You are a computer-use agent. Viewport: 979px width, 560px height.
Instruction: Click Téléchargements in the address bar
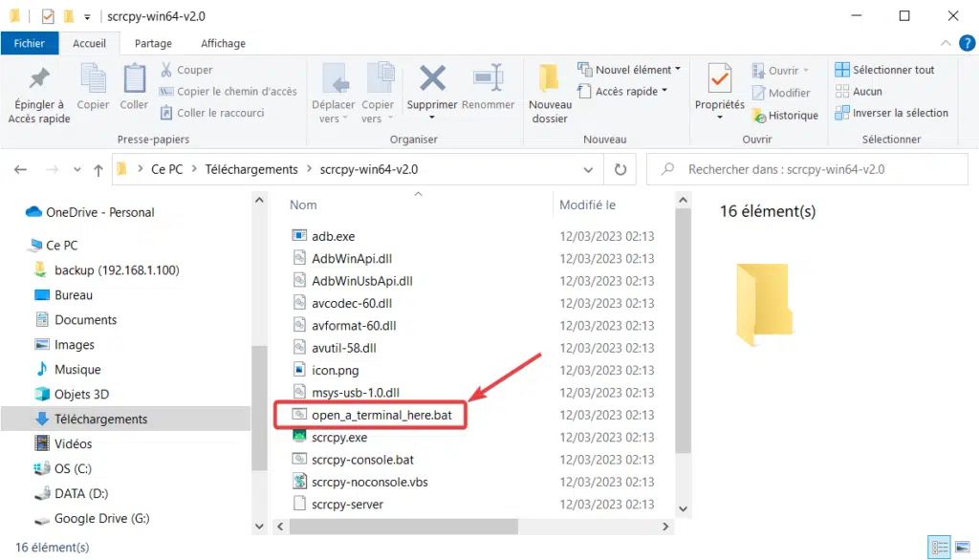[x=251, y=169]
